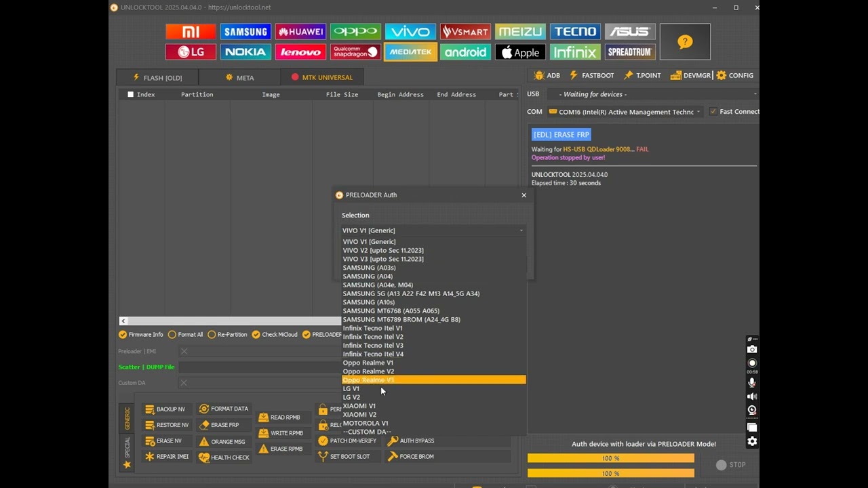Choose the Huawei brand icon
The image size is (868, 488).
pyautogui.click(x=300, y=32)
